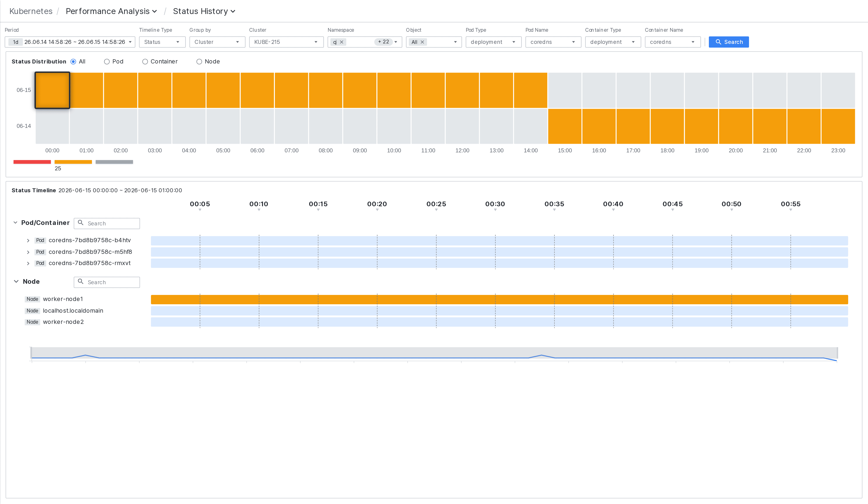Image resolution: width=868 pixels, height=504 pixels.
Task: Collapse the Pod/Container section
Action: click(15, 223)
